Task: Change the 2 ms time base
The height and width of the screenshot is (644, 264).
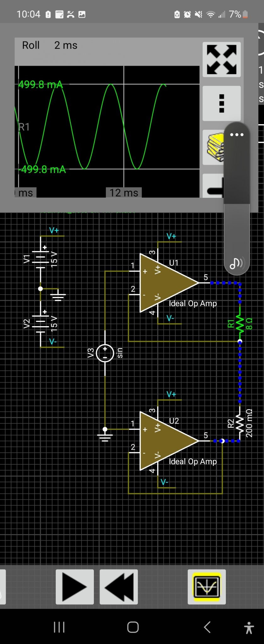Action: coord(66,45)
